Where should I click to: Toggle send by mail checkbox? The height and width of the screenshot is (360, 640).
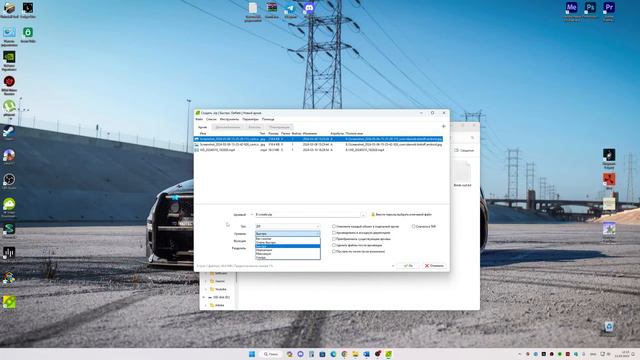(334, 251)
